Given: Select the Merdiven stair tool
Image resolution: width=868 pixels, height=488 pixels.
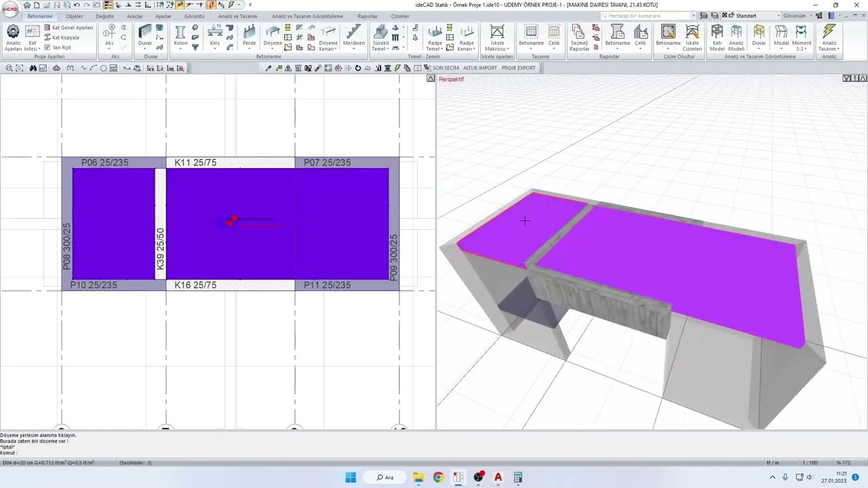Looking at the screenshot, I should click(353, 37).
